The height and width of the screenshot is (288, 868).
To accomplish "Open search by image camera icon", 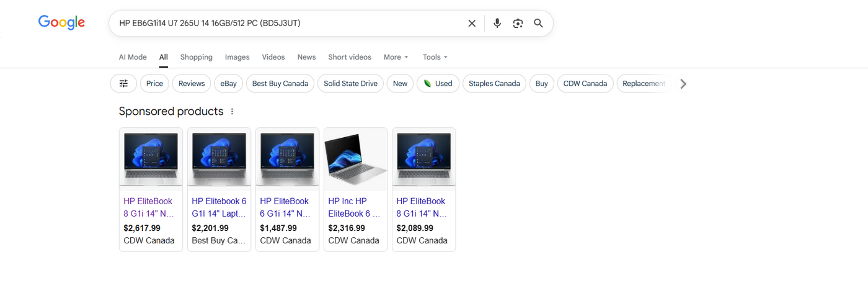I will coord(518,24).
